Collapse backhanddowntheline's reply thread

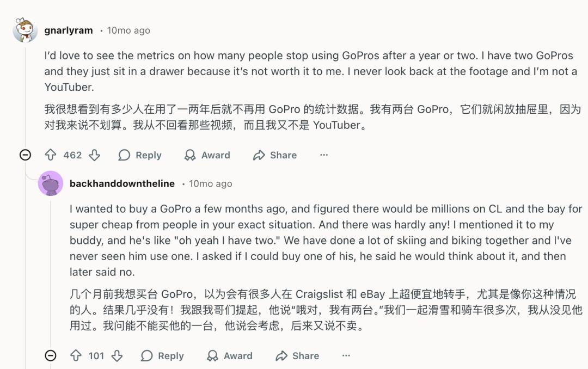[50, 356]
